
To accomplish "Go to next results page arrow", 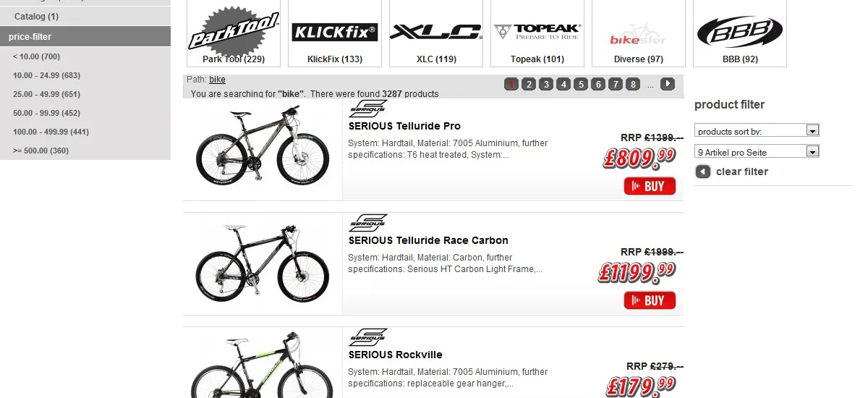I will click(668, 85).
